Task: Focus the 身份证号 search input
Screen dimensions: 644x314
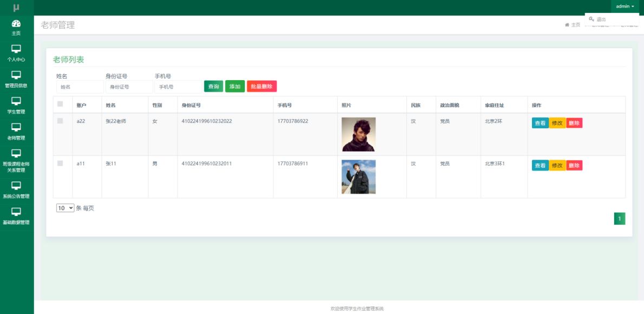Action: point(129,87)
